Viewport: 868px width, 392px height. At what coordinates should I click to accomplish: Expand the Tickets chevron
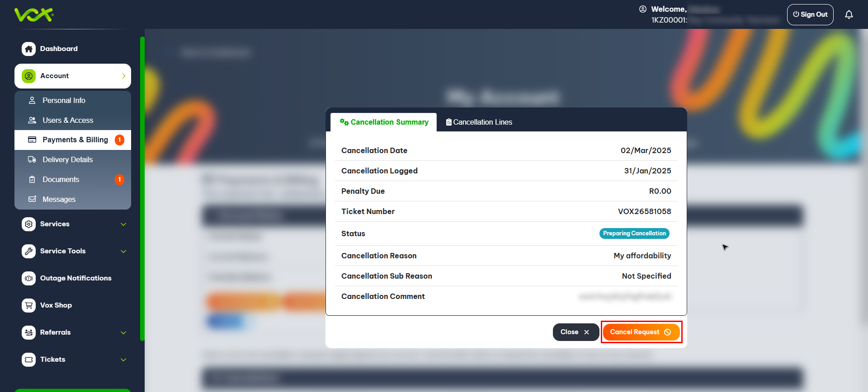(123, 359)
